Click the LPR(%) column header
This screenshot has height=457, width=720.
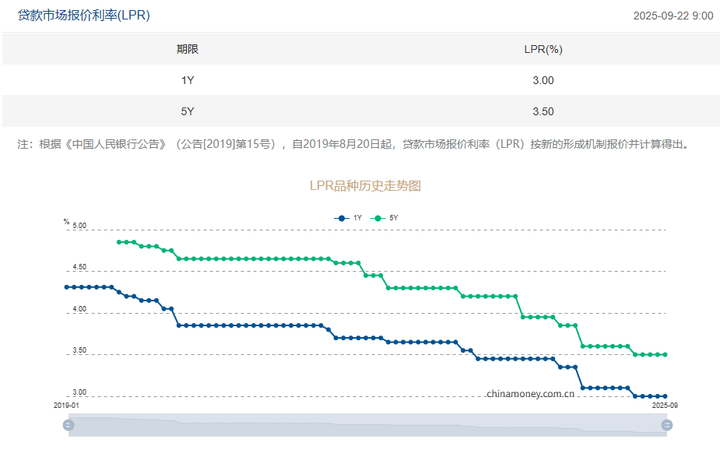(x=543, y=48)
